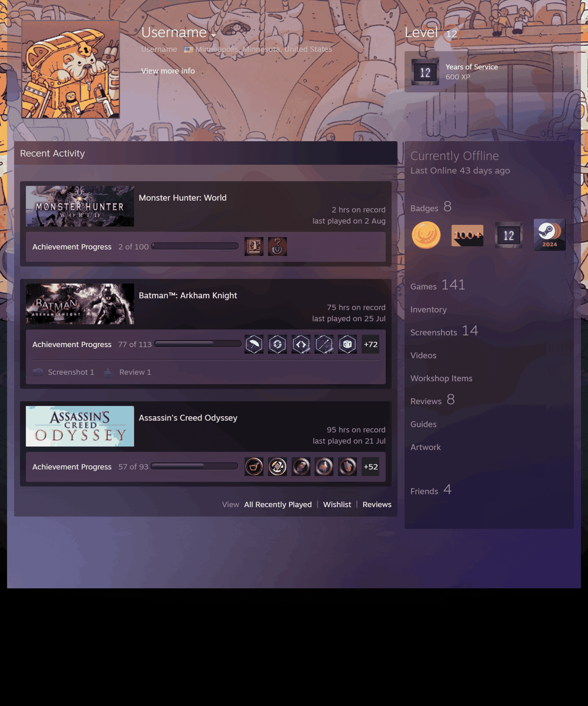
Task: Open the Years of Service badge icon
Action: 425,72
